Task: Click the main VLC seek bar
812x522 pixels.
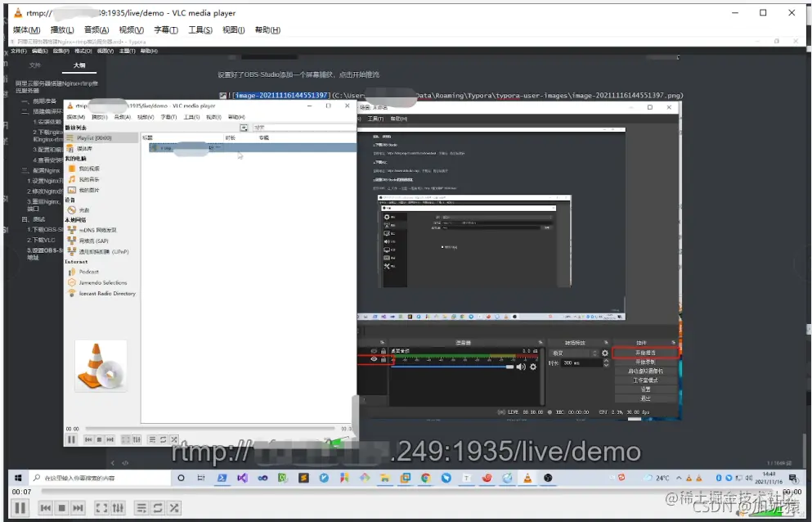Action: (406, 491)
